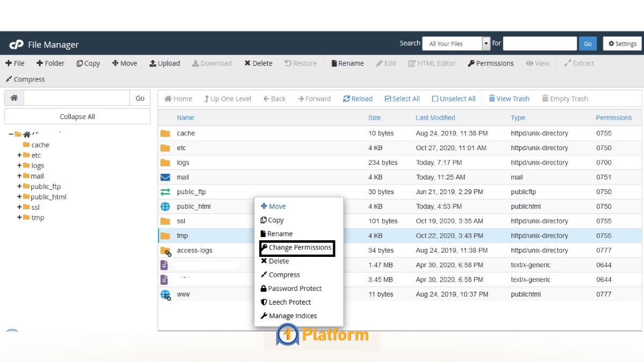Viewport: 644px width, 362px height.
Task: Click Unselect All to clear selection
Action: pyautogui.click(x=453, y=99)
